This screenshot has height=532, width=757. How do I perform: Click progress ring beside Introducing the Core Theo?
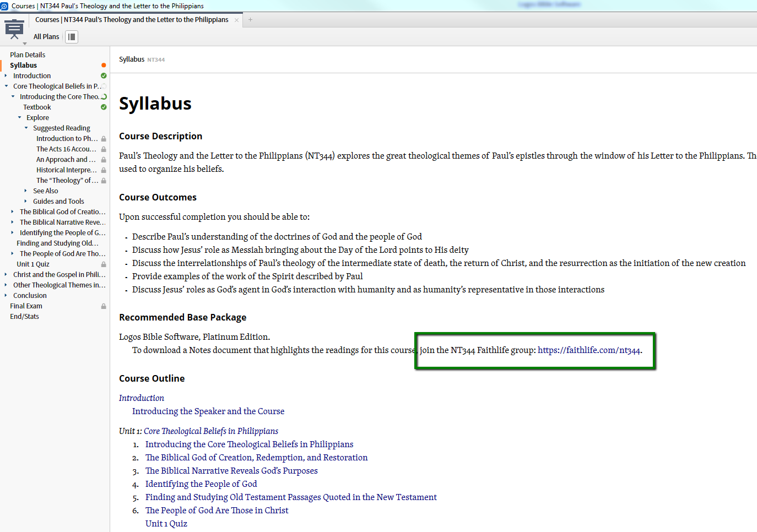point(104,96)
